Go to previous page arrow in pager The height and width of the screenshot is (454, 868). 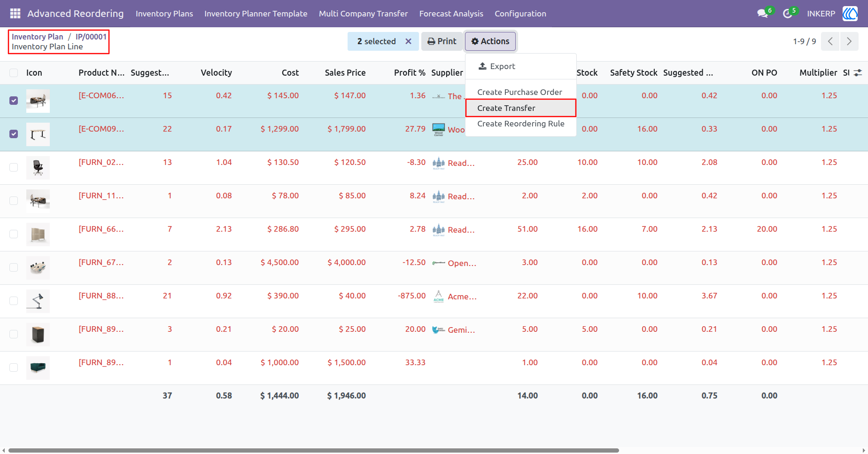[x=830, y=41]
